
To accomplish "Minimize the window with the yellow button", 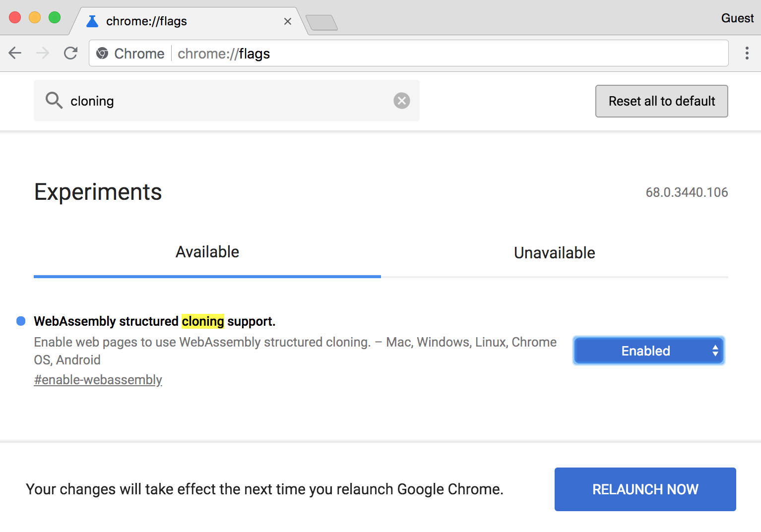I will point(35,18).
